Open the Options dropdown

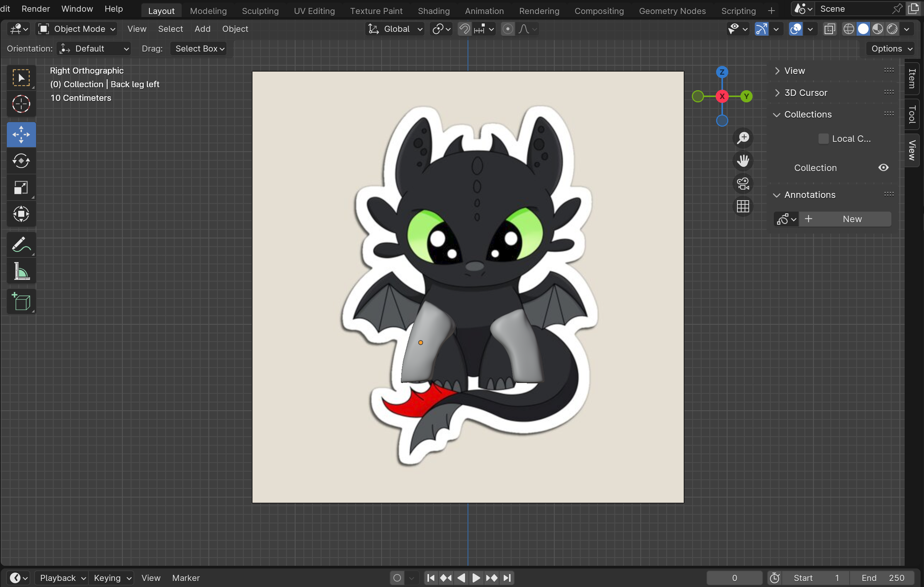point(891,48)
